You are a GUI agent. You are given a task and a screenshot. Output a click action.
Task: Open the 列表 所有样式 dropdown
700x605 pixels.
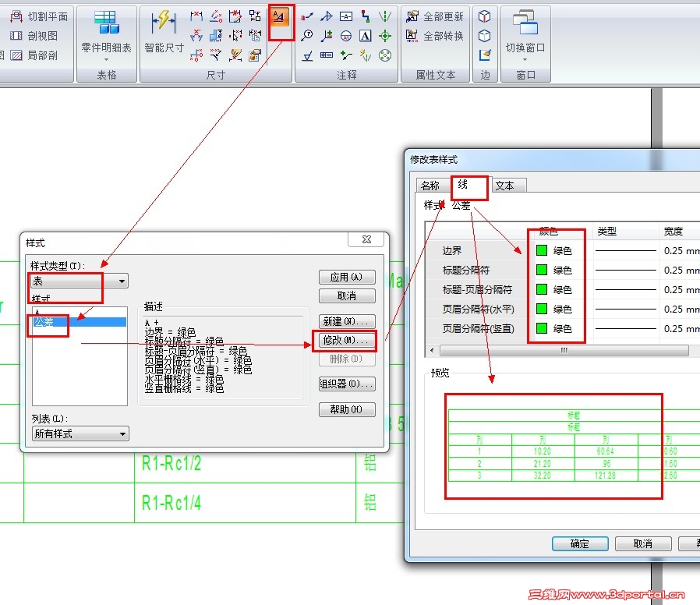(x=80, y=433)
